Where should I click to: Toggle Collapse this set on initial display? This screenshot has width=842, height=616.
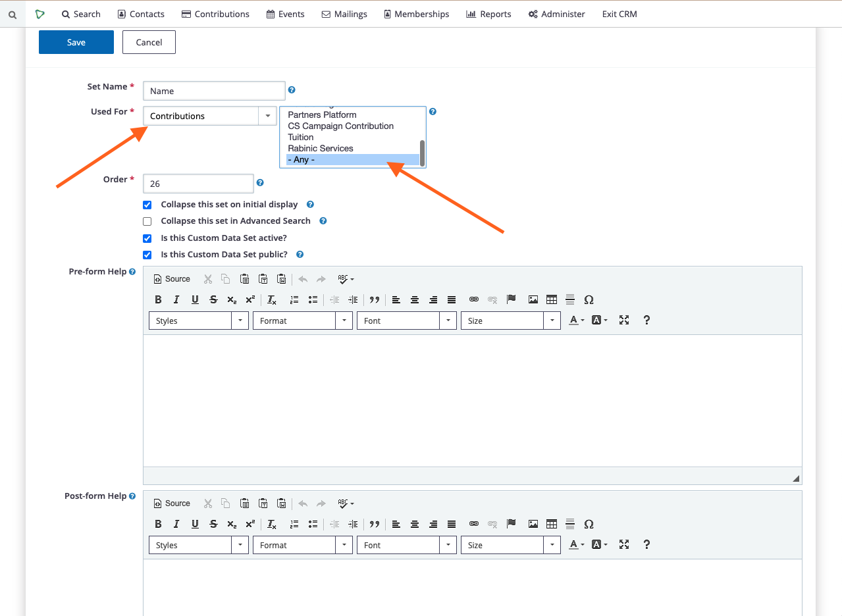(x=147, y=205)
